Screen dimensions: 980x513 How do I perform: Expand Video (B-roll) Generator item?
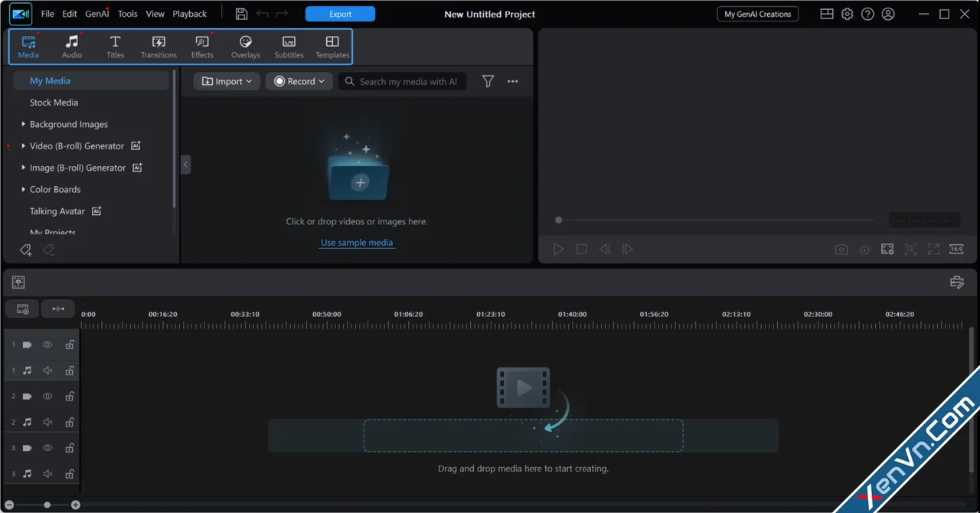23,145
